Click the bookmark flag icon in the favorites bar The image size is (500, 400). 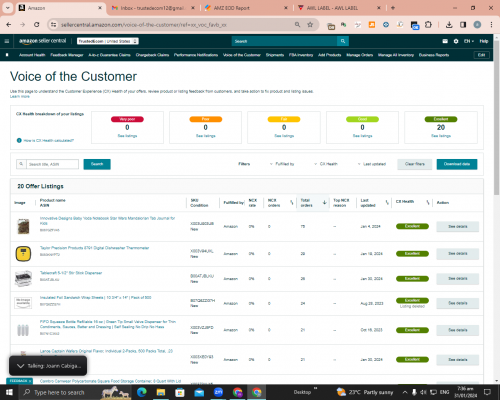coord(7,55)
